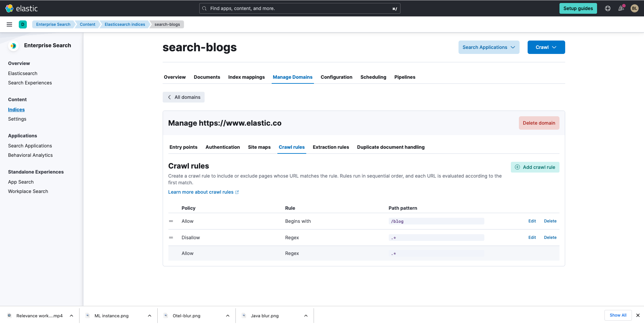This screenshot has height=325, width=644.
Task: Delete the Disallow regex crawl rule
Action: tap(550, 238)
